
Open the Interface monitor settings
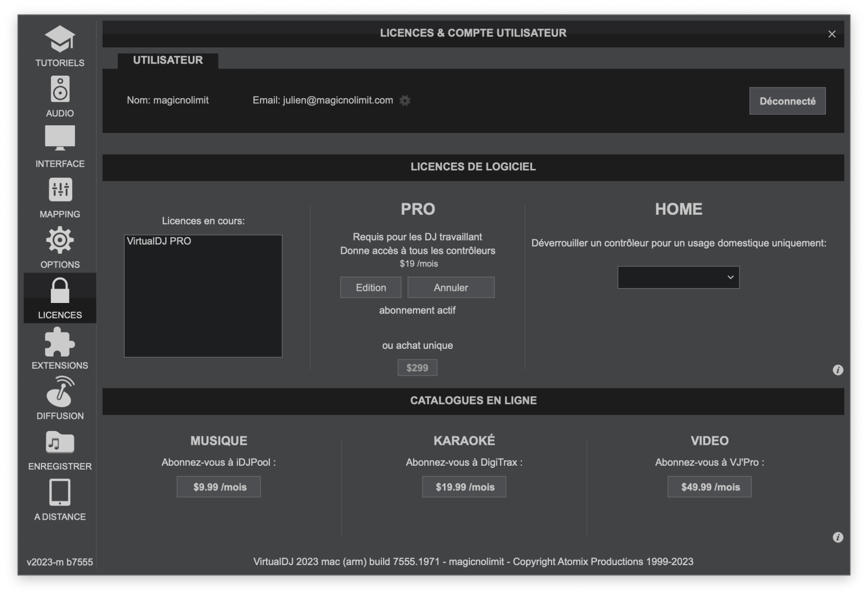coord(60,147)
